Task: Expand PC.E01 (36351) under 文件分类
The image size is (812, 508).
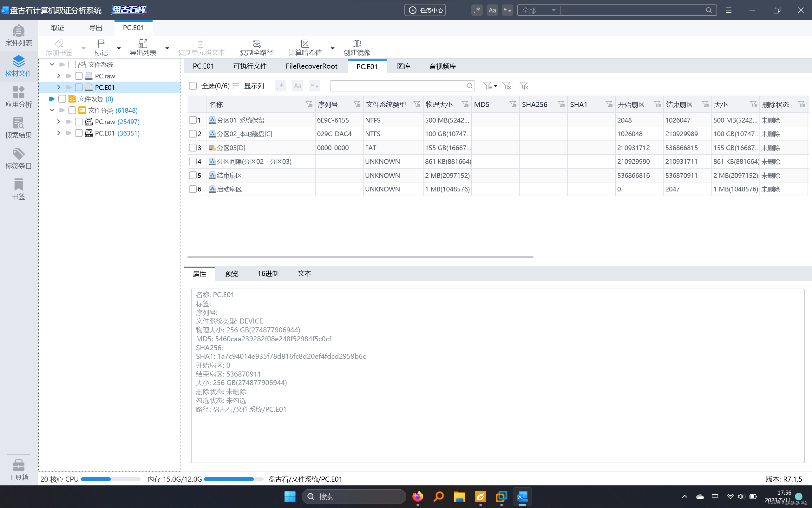Action: (59, 133)
